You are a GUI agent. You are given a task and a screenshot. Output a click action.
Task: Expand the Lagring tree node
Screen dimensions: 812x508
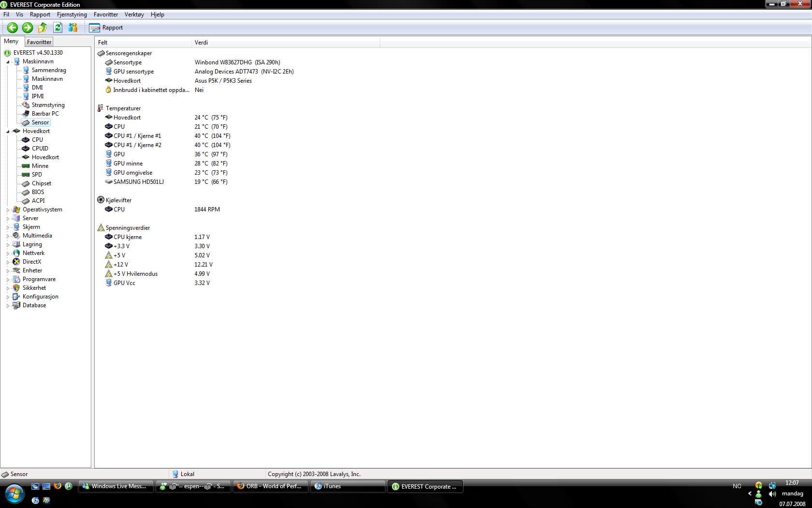coord(8,245)
